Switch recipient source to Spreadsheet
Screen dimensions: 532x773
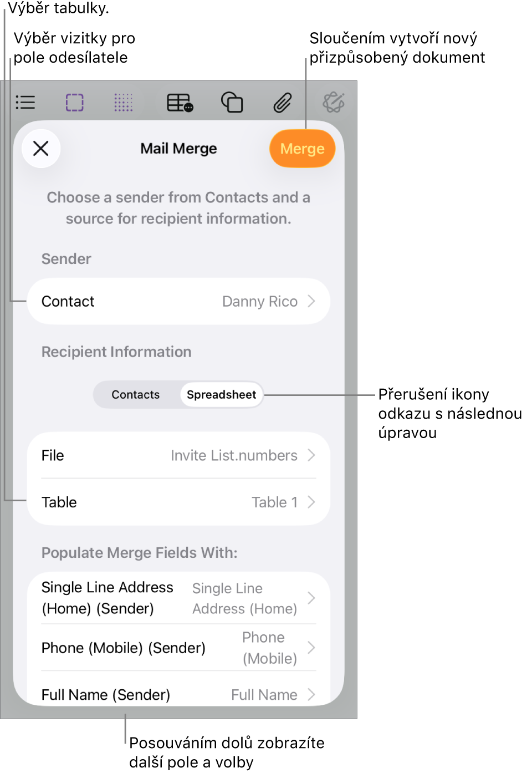221,395
